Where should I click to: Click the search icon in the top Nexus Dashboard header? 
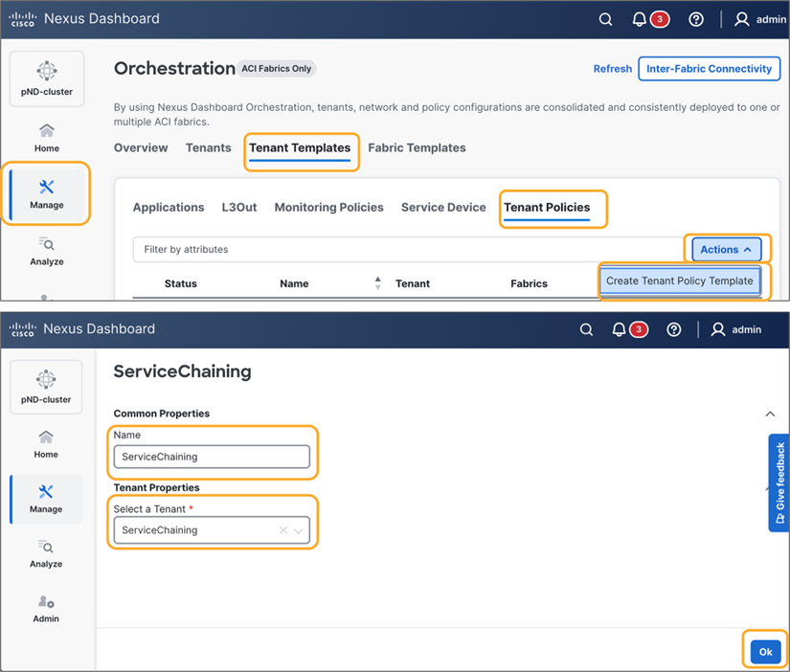point(605,20)
